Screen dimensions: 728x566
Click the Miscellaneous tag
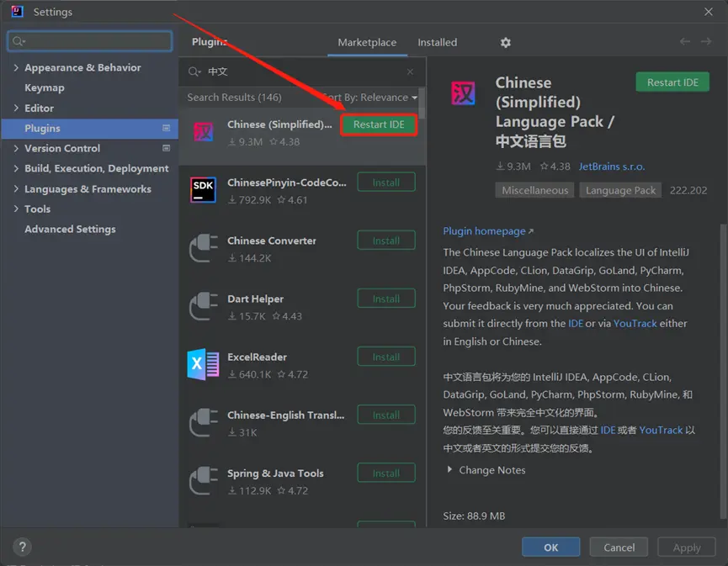(534, 190)
